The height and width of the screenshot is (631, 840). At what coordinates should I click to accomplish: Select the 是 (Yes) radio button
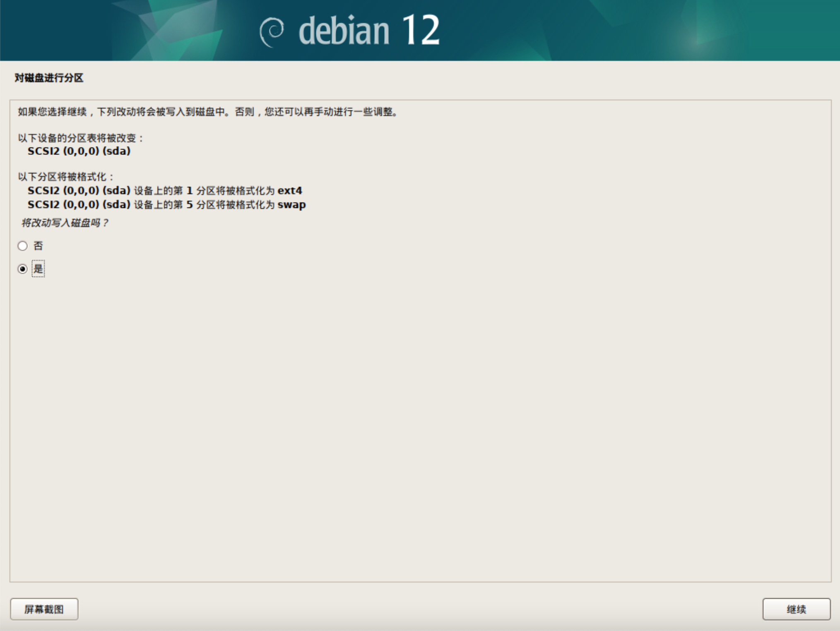coord(23,269)
